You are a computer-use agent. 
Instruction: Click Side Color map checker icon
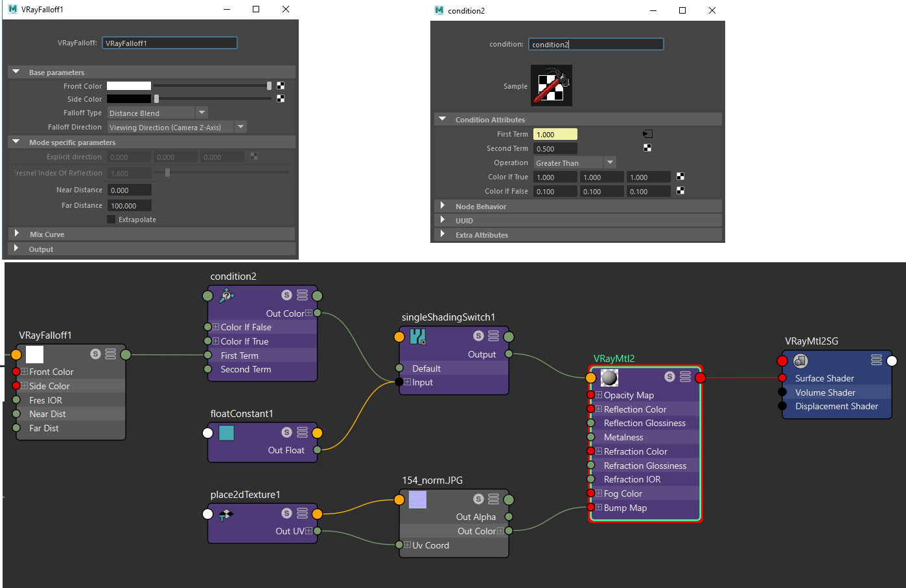281,98
